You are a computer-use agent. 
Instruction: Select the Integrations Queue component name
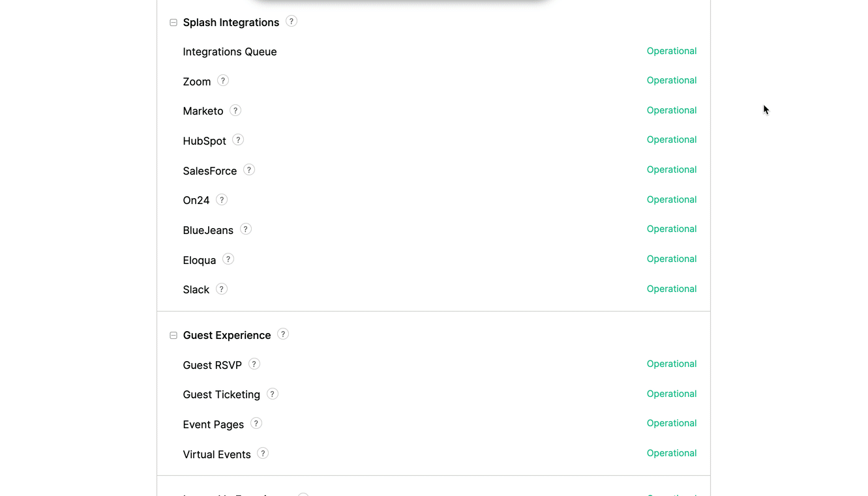[x=230, y=52]
